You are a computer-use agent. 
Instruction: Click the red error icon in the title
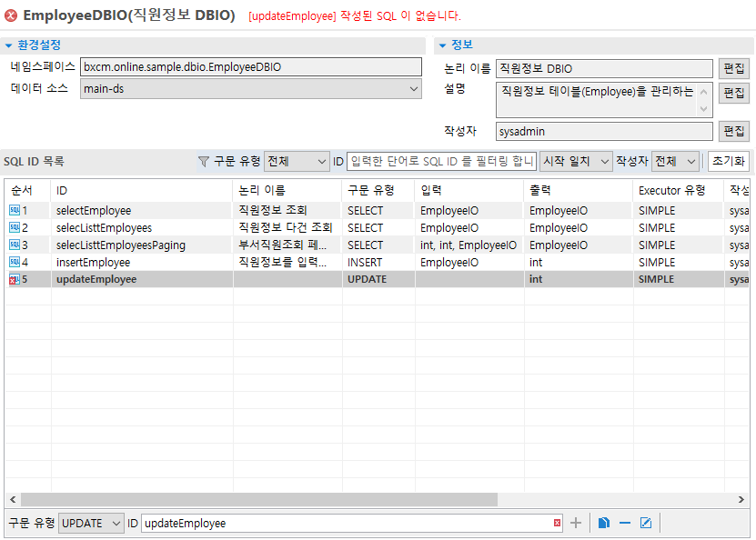[x=11, y=15]
